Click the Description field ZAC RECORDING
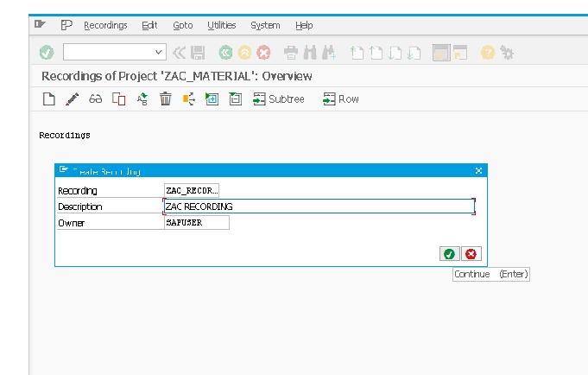This screenshot has width=588, height=375. click(x=319, y=207)
